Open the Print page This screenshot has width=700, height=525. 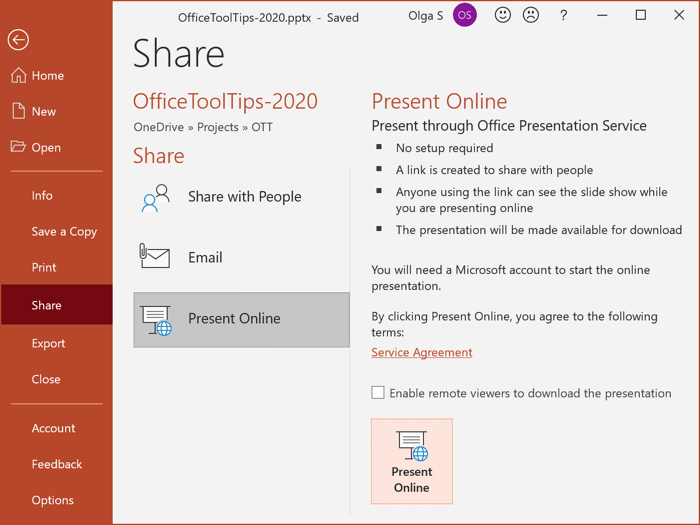(44, 268)
